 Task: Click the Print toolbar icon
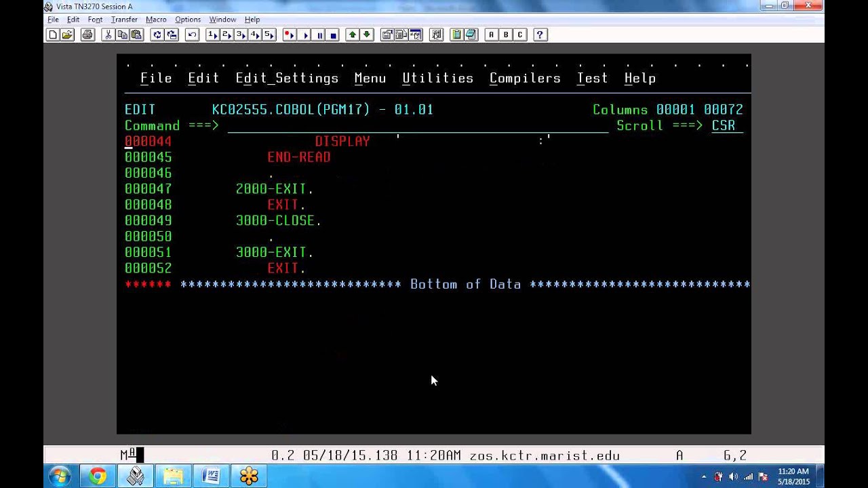pos(87,35)
